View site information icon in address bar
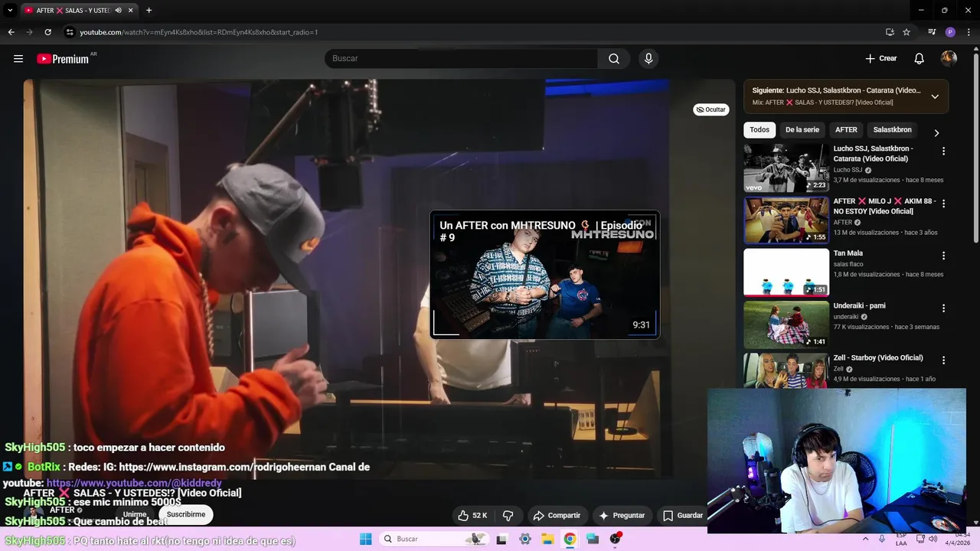 70,32
